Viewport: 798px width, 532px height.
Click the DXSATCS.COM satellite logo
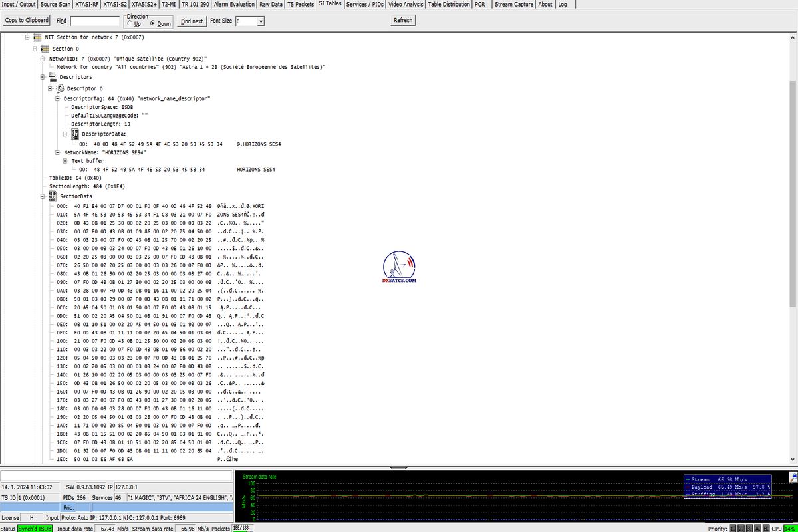tap(399, 268)
